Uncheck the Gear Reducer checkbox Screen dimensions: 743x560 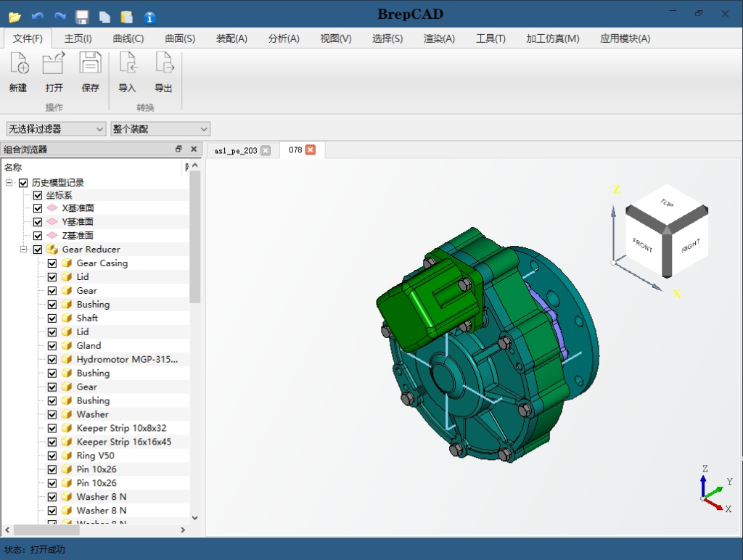[x=38, y=250]
